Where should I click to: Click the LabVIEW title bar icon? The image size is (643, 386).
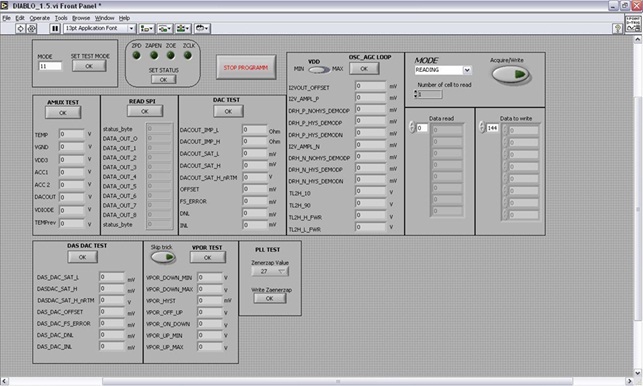point(5,5)
